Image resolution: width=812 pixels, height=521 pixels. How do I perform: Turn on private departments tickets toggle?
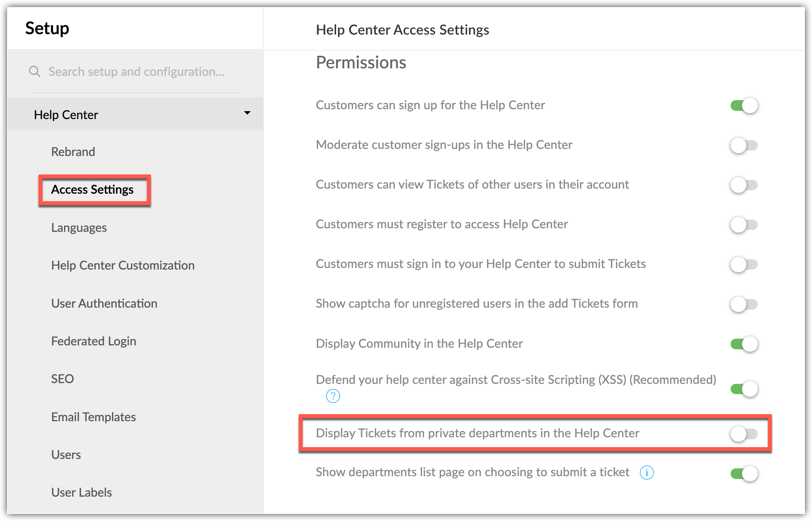(x=744, y=434)
